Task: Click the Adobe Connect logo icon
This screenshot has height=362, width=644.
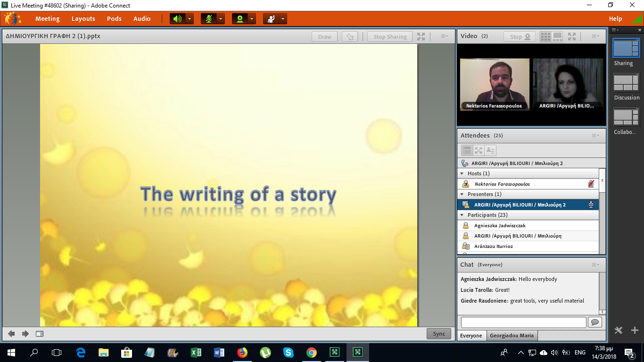Action: 13,19
